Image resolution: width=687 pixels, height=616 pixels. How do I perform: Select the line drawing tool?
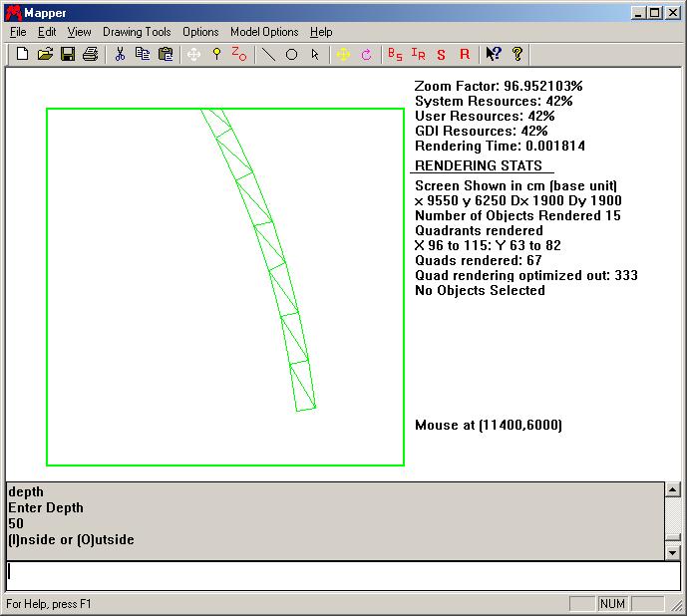tap(268, 54)
